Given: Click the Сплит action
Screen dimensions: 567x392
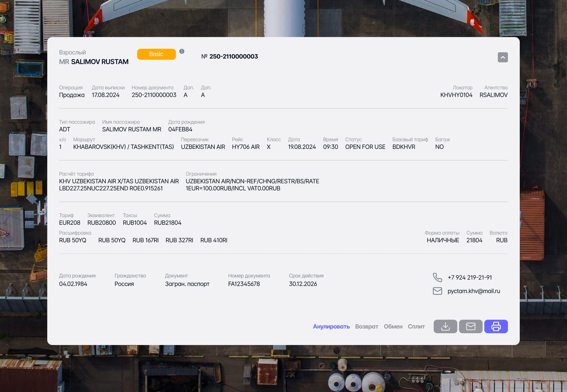Looking at the screenshot, I should pyautogui.click(x=416, y=326).
